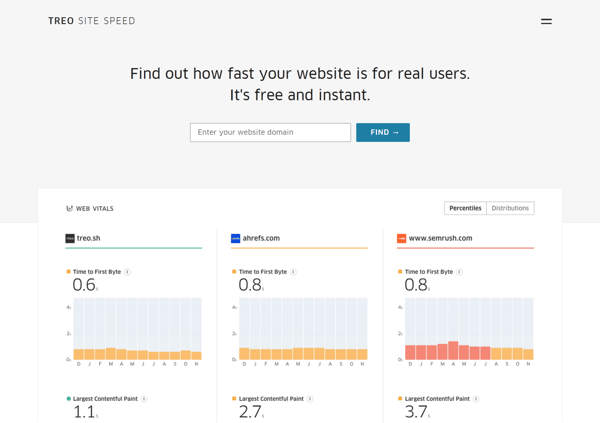The height and width of the screenshot is (423, 600).
Task: Open the treo.sh site link
Action: click(88, 238)
